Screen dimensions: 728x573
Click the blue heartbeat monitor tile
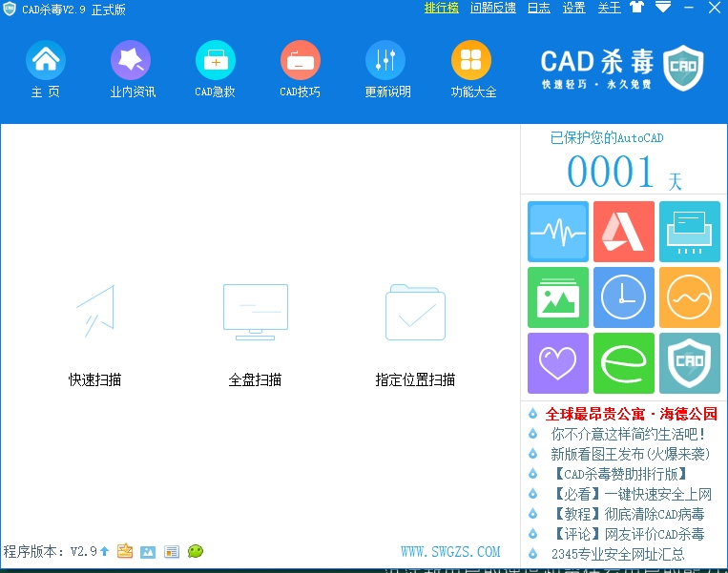pos(558,232)
